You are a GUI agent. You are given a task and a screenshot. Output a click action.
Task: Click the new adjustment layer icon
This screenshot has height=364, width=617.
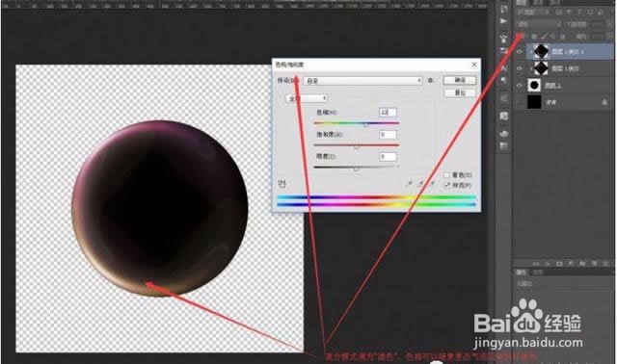(x=571, y=264)
